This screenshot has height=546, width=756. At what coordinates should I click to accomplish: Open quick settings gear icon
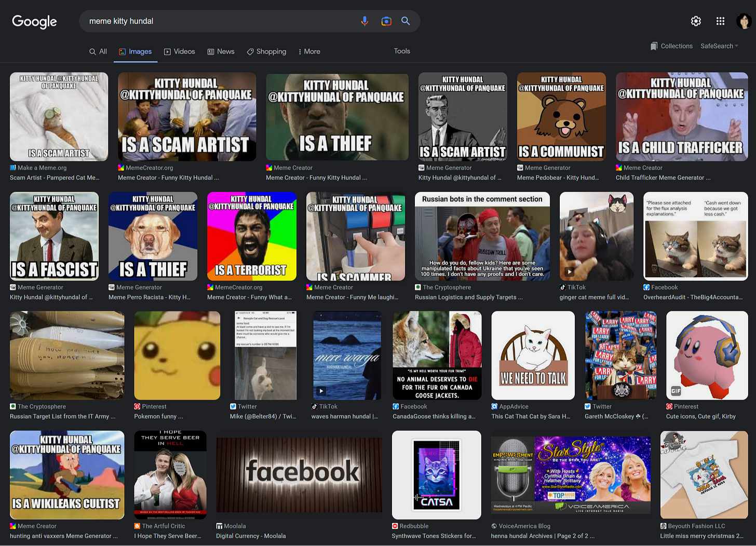696,21
